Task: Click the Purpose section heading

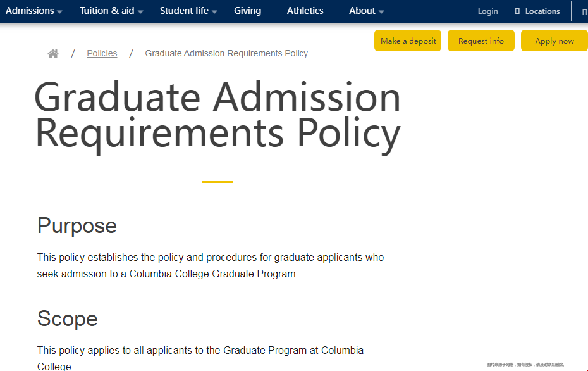Action: 77,225
